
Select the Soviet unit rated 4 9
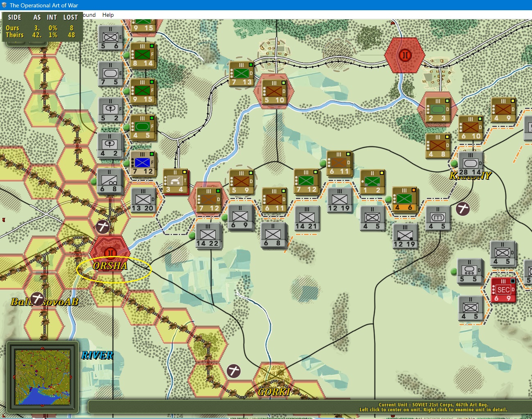pos(503,110)
